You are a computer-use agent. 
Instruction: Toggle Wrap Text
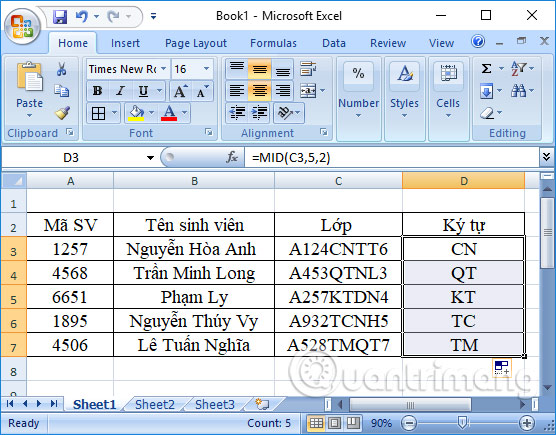[308, 68]
